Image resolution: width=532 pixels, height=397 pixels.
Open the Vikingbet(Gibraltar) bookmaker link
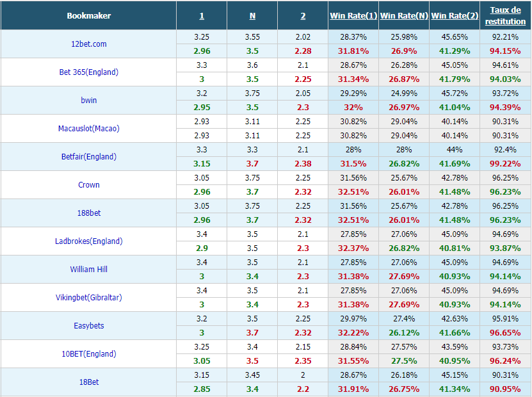pos(88,297)
